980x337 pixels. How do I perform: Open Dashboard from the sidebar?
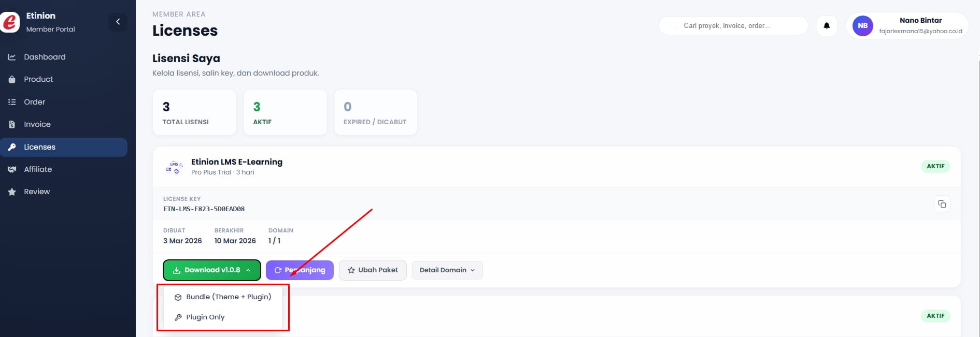pyautogui.click(x=45, y=57)
